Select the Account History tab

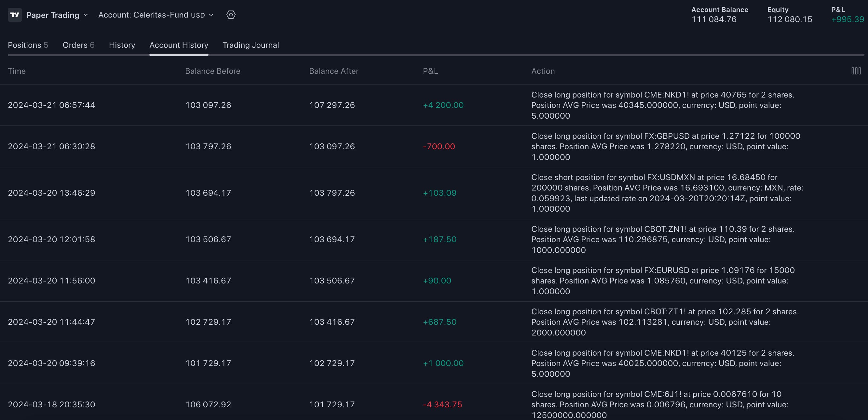pos(179,45)
